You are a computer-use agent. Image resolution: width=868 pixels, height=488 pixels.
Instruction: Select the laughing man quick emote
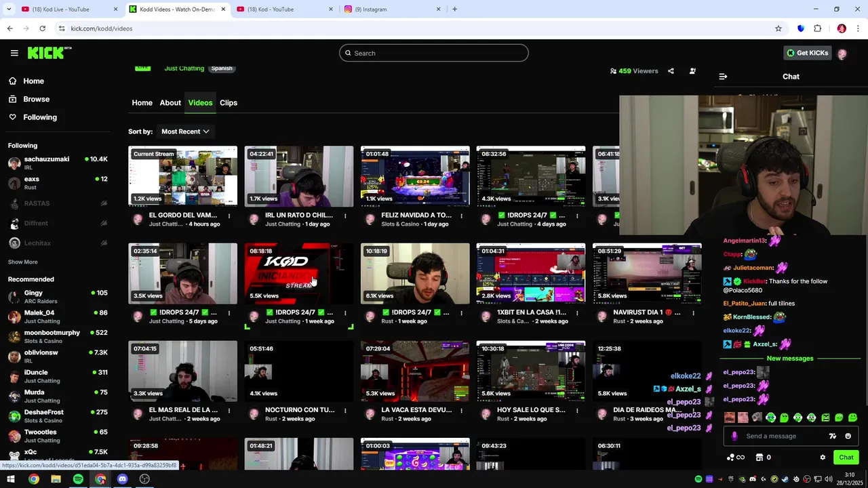730,418
